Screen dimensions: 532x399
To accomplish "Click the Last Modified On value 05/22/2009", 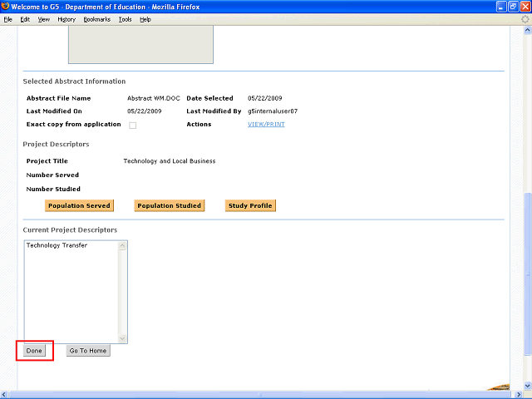I will click(144, 111).
